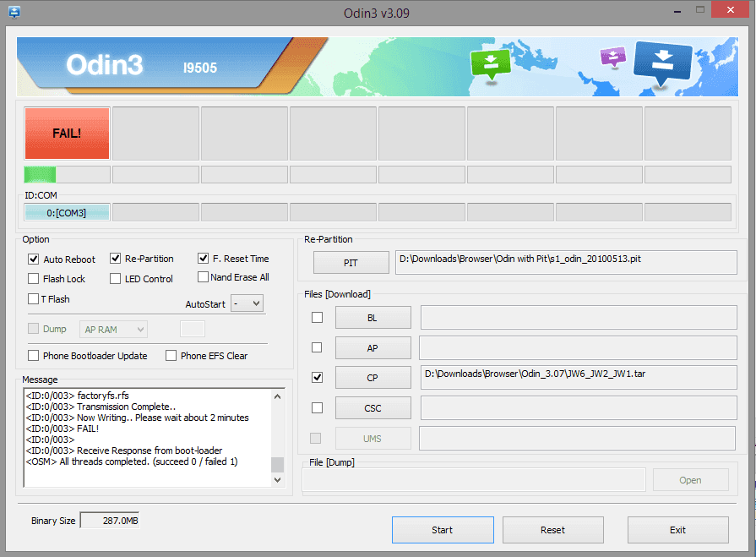Close the Odin3 window
Screen dimensions: 756x557
pos(731,9)
